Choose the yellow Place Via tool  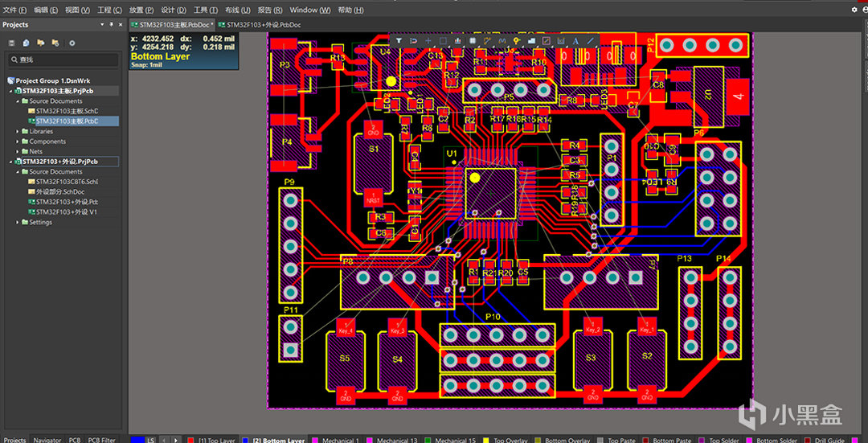point(517,40)
